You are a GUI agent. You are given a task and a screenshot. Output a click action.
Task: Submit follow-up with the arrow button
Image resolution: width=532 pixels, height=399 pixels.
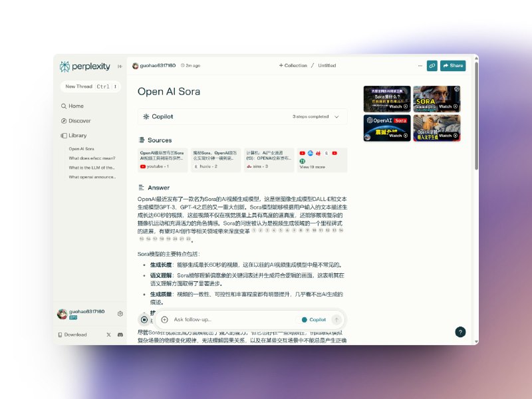click(336, 320)
